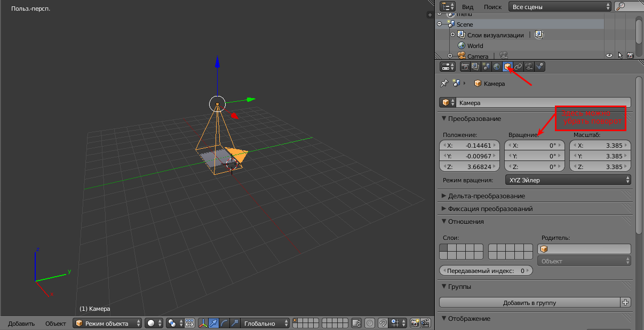Click the 'Передаваемый индекс' slider field
This screenshot has height=330, width=644.
486,271
